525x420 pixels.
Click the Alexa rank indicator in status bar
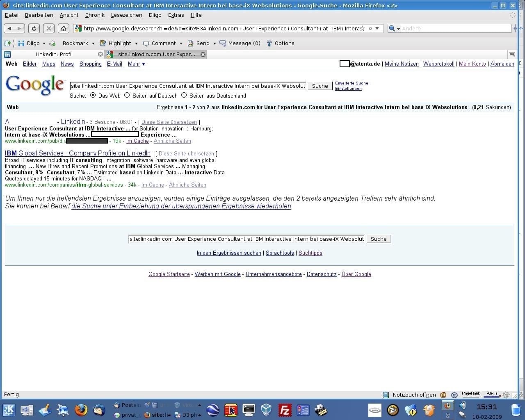coord(492,394)
